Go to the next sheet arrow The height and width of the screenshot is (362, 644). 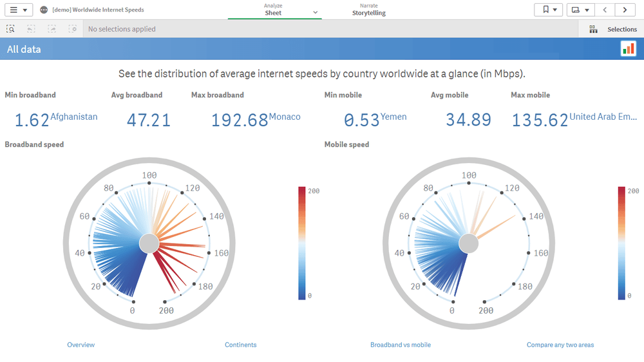(x=625, y=10)
